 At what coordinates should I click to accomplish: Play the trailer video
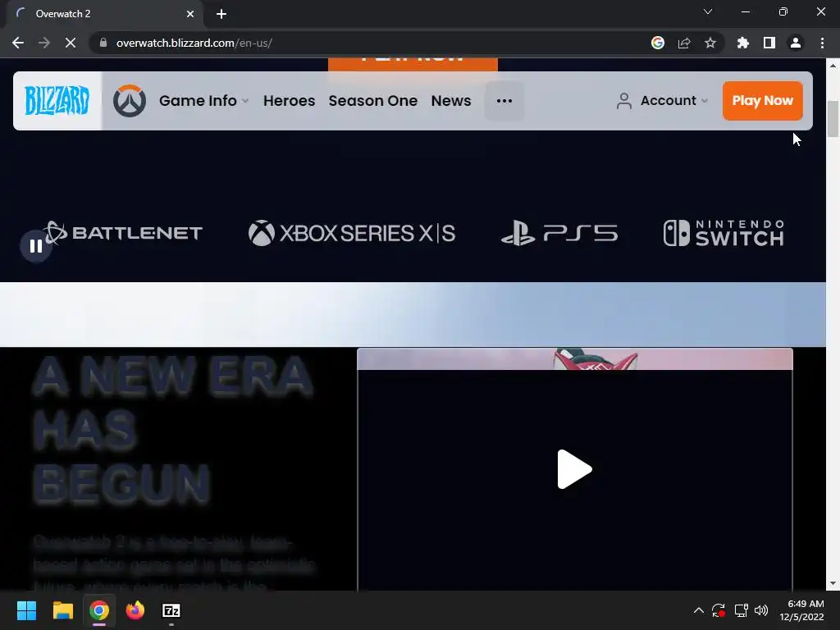pos(574,469)
